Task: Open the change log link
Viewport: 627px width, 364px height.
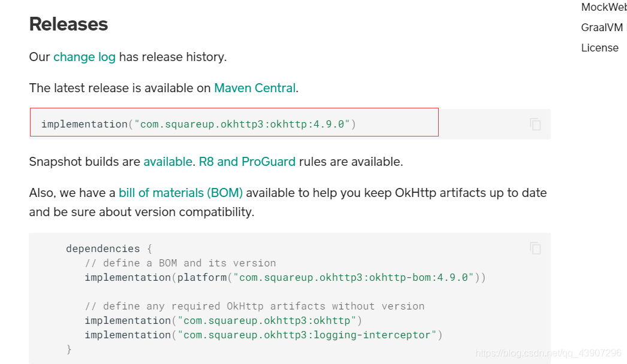Action: [x=85, y=57]
